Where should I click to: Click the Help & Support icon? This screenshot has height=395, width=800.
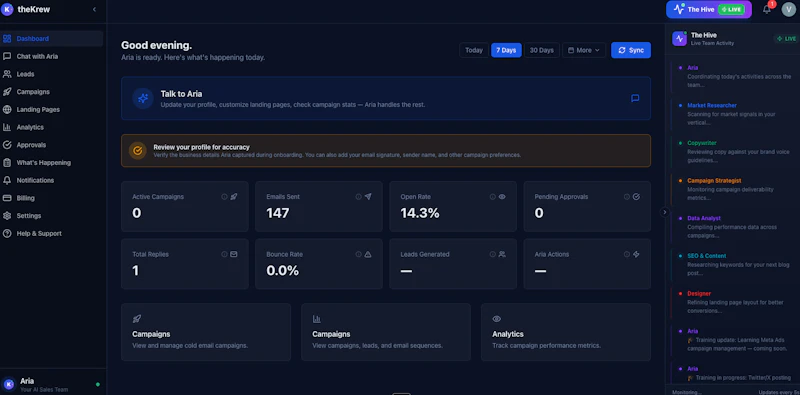click(7, 233)
